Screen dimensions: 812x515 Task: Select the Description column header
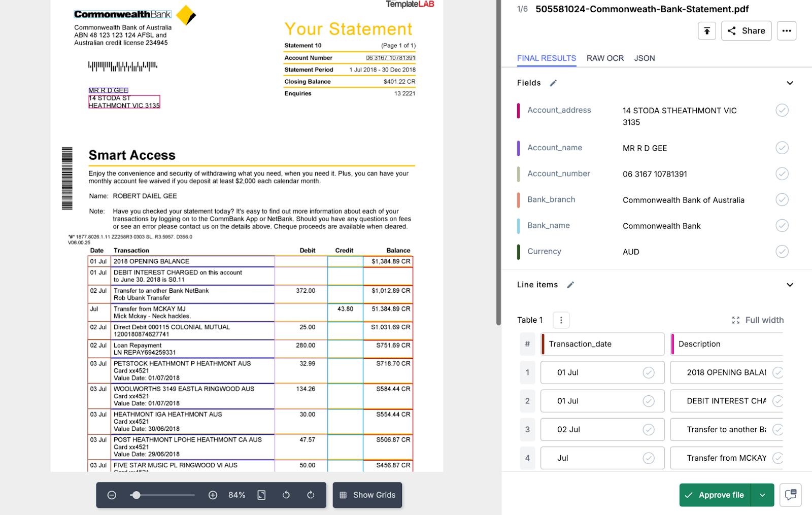(726, 344)
